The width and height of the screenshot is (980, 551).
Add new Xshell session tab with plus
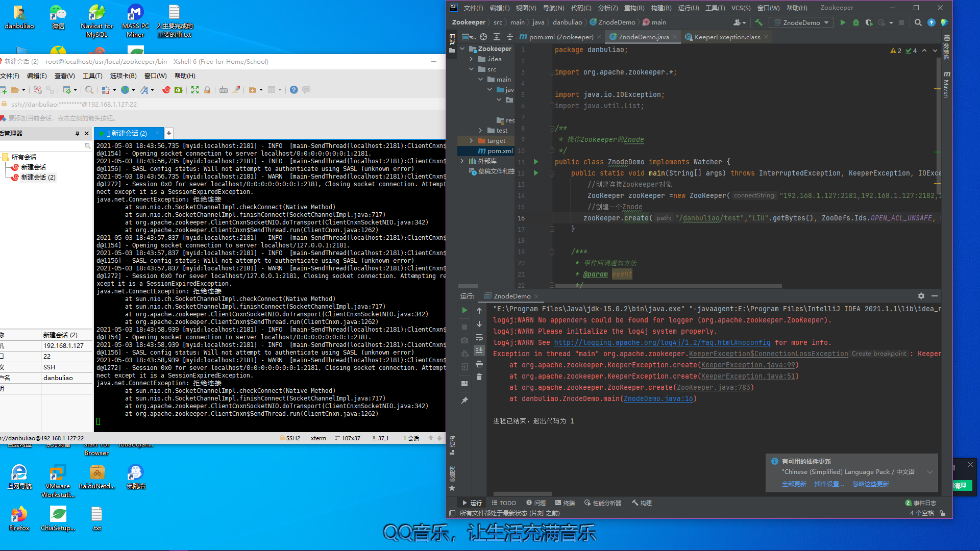click(x=169, y=133)
